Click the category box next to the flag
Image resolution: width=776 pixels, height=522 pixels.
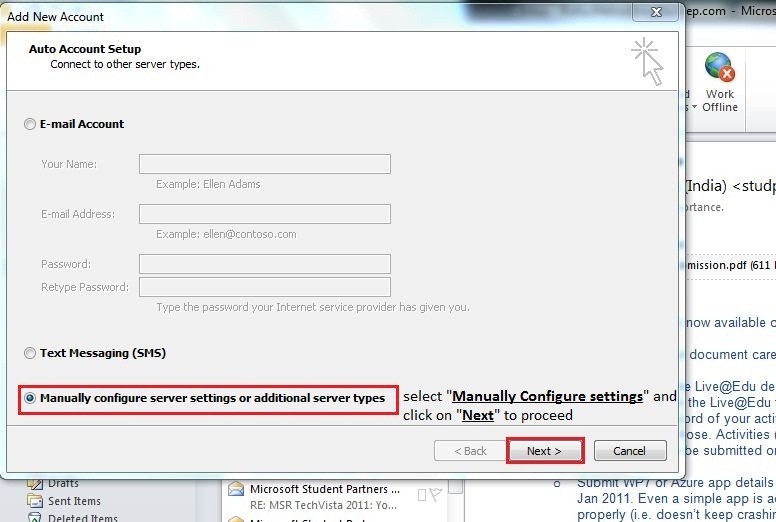click(422, 495)
